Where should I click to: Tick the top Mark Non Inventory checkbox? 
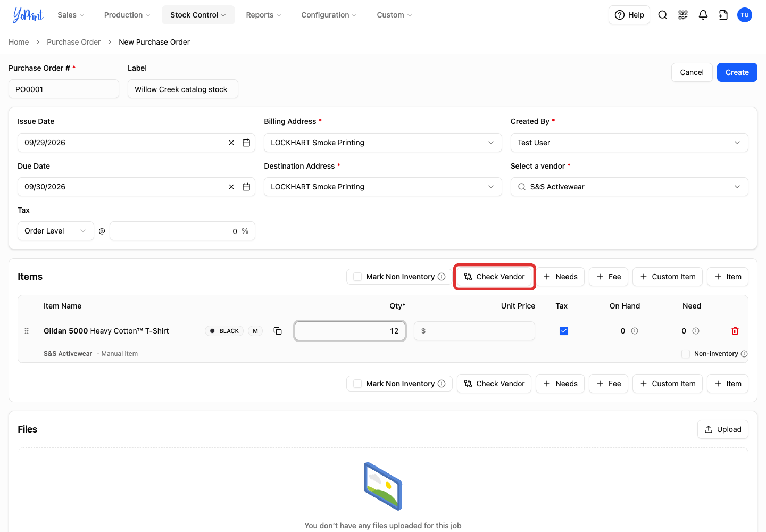(x=357, y=277)
